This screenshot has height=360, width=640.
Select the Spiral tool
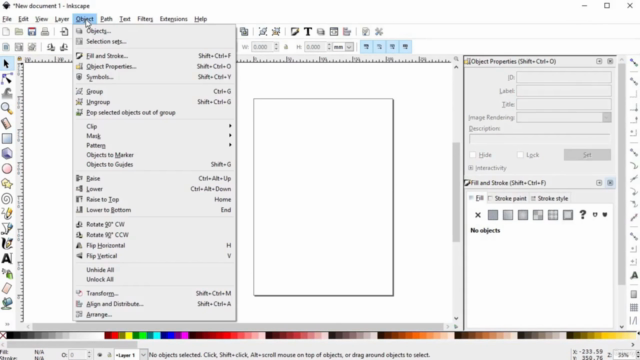7,199
